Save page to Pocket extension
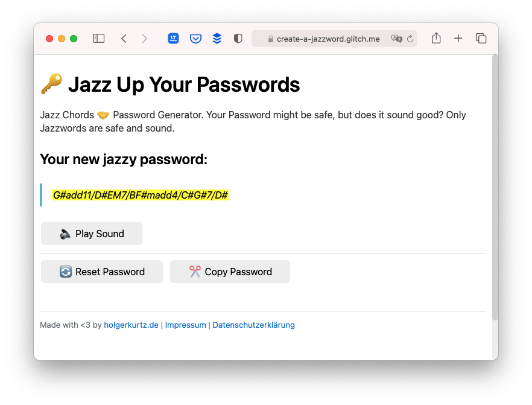 195,38
